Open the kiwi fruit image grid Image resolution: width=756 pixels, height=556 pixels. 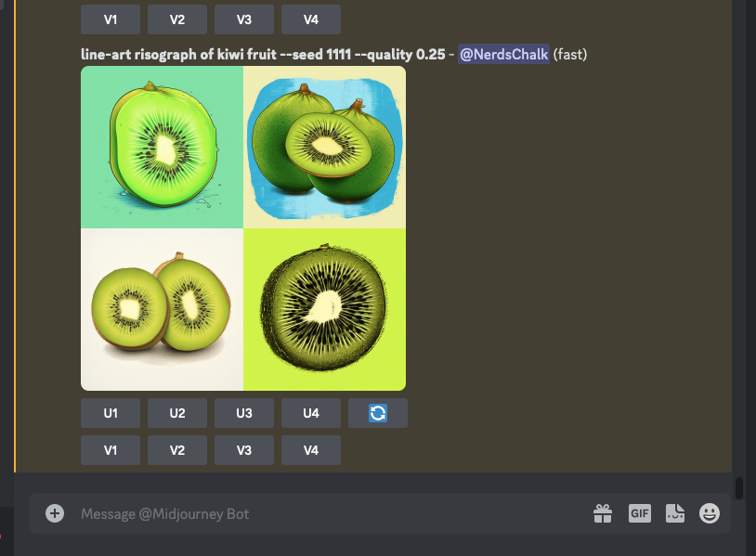[243, 228]
